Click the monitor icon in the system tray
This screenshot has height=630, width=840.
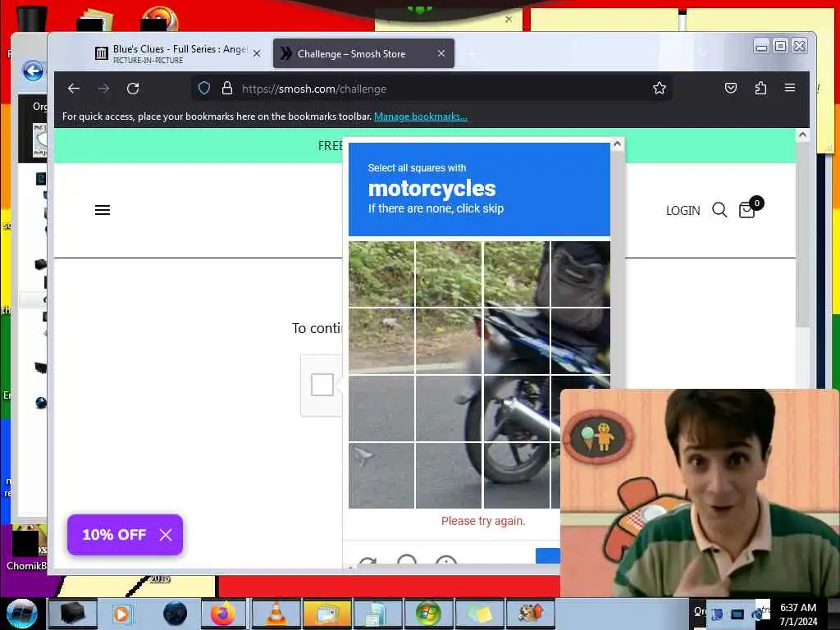pyautogui.click(x=737, y=614)
